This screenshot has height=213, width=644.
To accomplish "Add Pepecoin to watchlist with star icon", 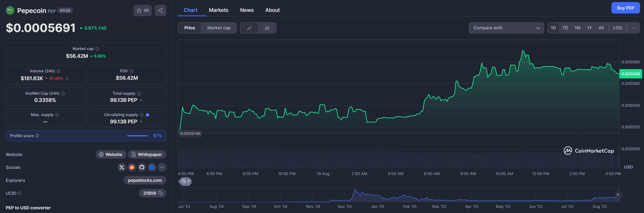I will tap(142, 10).
